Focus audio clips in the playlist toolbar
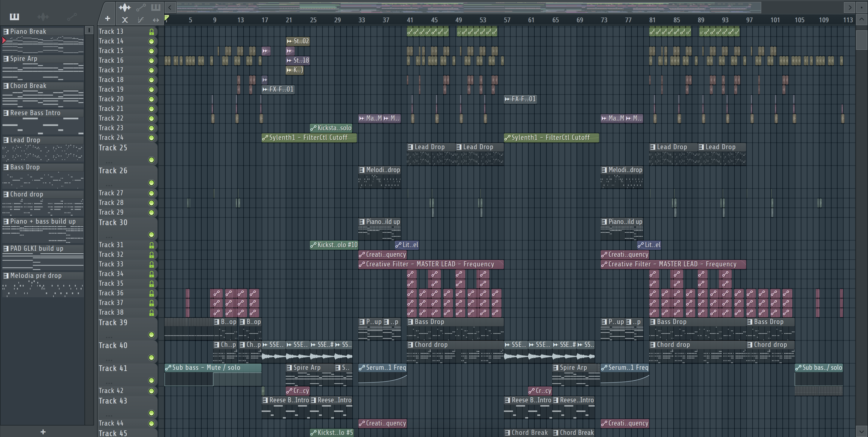The height and width of the screenshot is (437, 868). pyautogui.click(x=124, y=7)
